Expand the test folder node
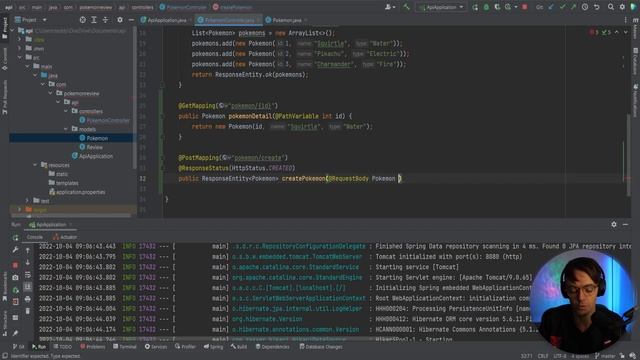 tap(27, 200)
